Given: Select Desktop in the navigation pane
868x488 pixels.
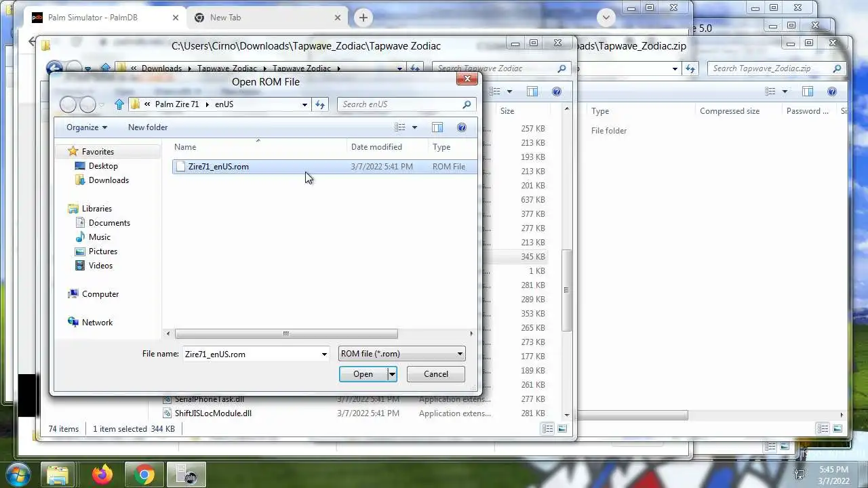Looking at the screenshot, I should pyautogui.click(x=103, y=165).
